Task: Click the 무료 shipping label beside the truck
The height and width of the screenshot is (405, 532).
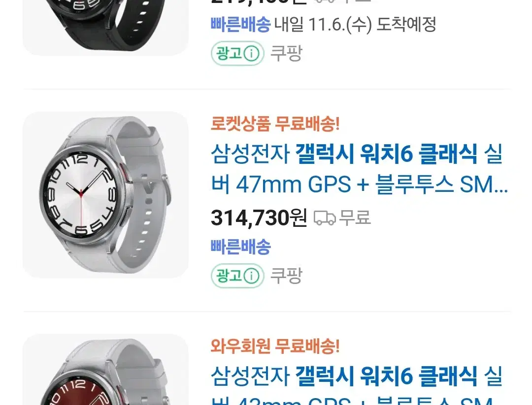Action: point(355,218)
